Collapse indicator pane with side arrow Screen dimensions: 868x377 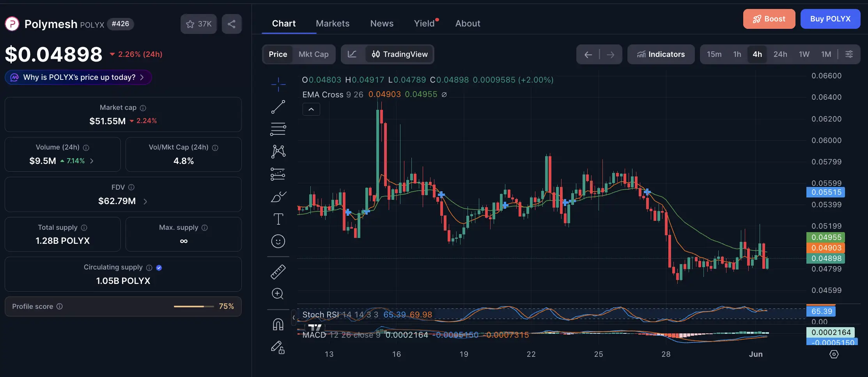point(294,317)
